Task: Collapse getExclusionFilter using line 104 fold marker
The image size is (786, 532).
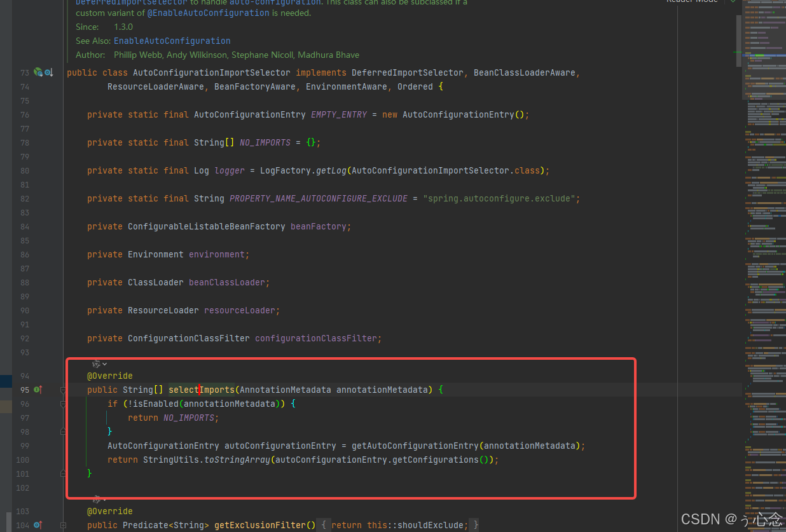Action: pyautogui.click(x=62, y=525)
